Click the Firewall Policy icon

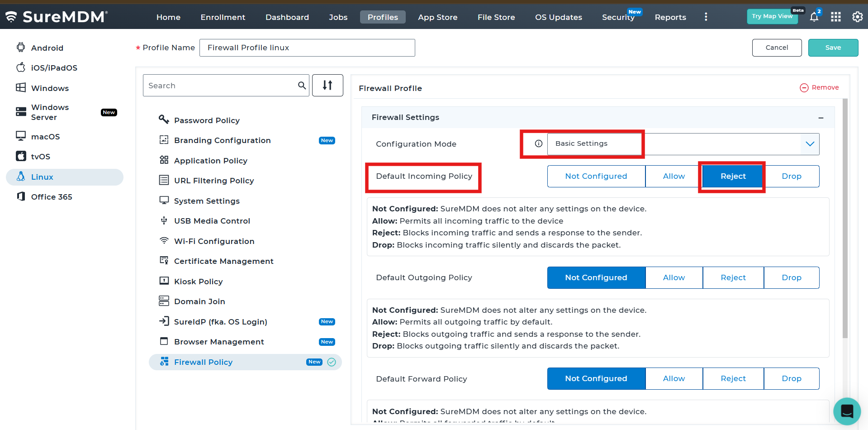(164, 361)
